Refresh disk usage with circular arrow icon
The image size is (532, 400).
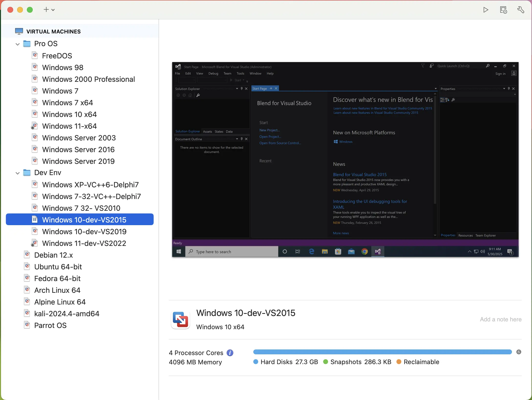pos(519,352)
